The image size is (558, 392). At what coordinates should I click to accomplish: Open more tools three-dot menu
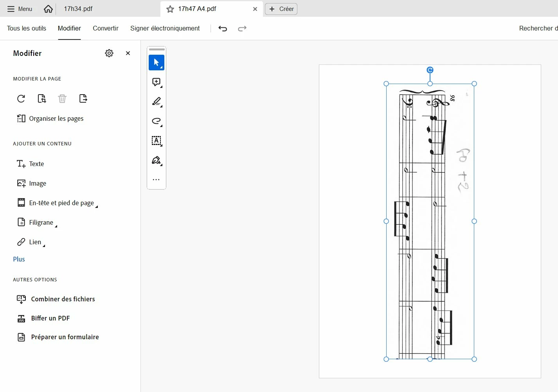coord(157,180)
